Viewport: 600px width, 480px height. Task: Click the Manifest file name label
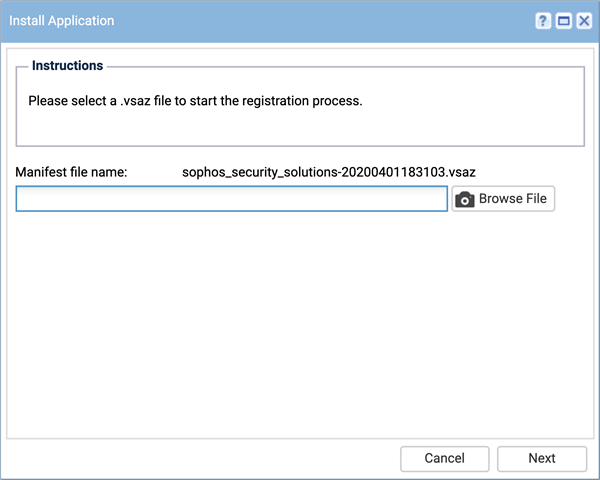(x=71, y=172)
